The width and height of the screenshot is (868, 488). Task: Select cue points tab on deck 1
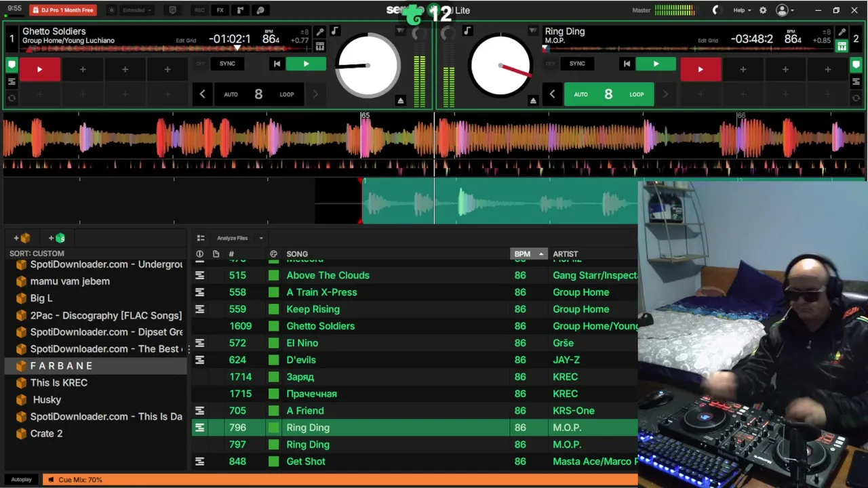pos(12,65)
